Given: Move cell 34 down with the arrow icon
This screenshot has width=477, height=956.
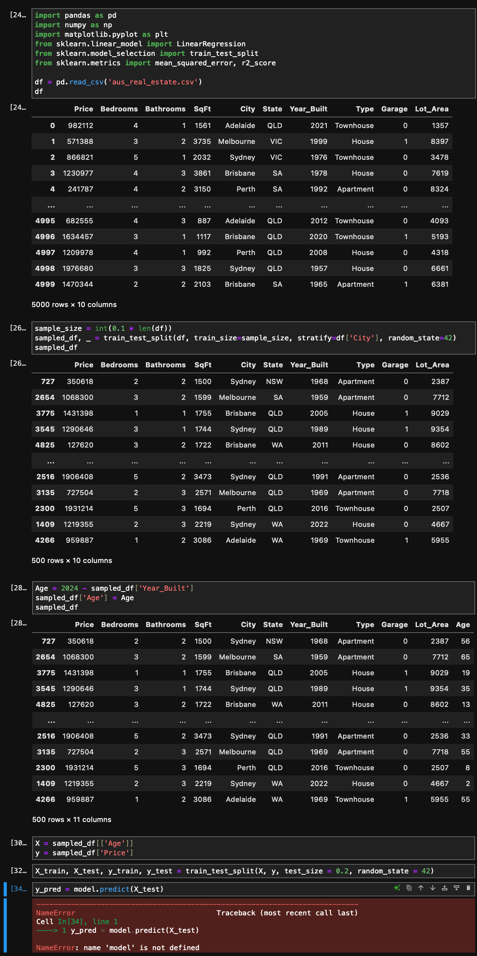Looking at the screenshot, I should coord(432,889).
